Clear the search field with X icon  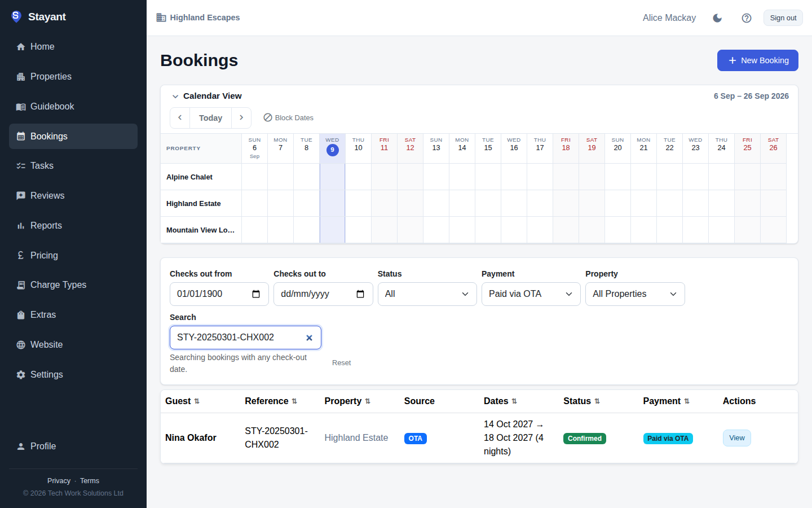(309, 338)
